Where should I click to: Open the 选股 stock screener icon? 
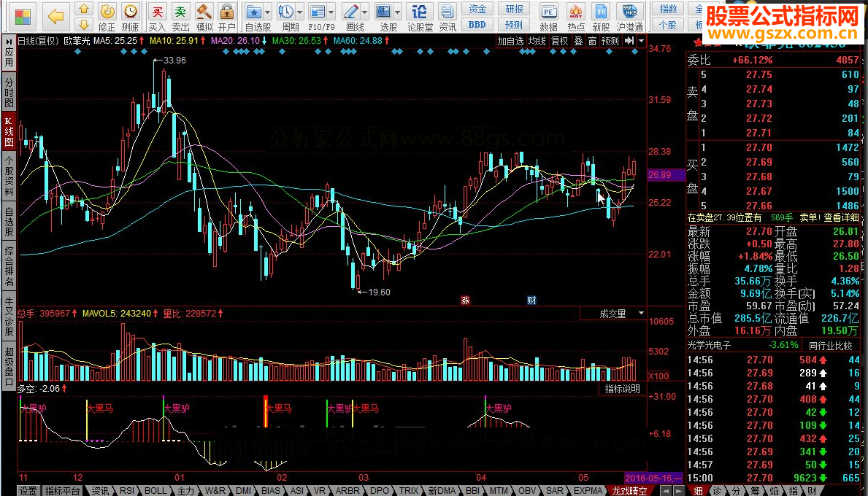click(x=384, y=18)
